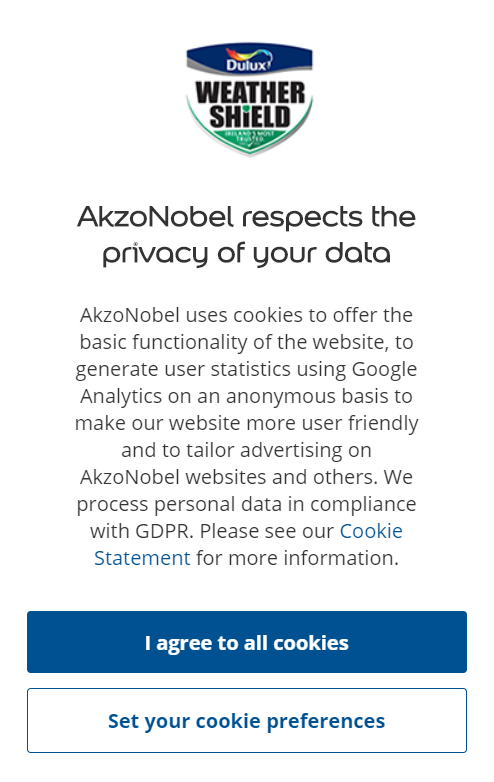Screen dimensions: 494x782
Task: Click the "privacy of your data" heading line
Action: [x=247, y=254]
